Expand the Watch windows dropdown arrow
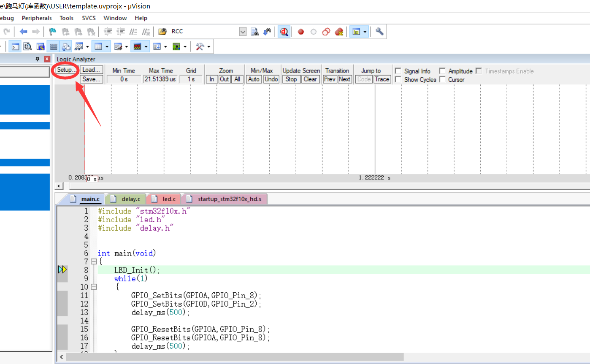This screenshot has width=590, height=364. point(87,46)
